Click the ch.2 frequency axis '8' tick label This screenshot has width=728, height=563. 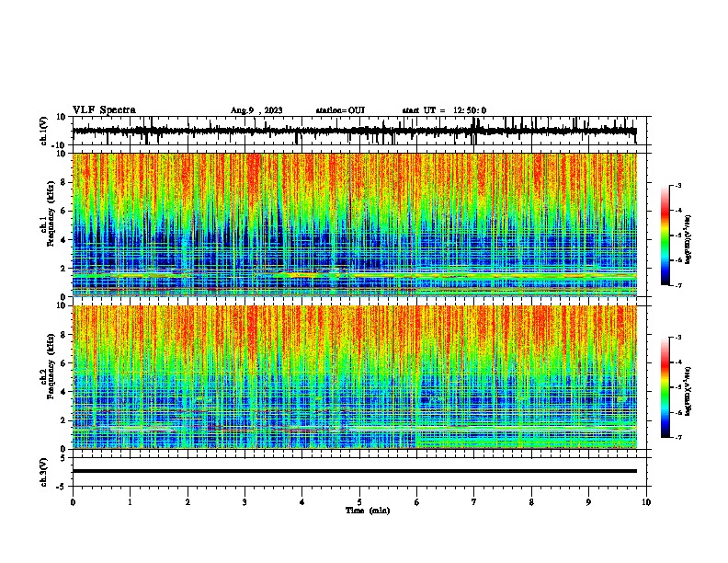click(63, 335)
